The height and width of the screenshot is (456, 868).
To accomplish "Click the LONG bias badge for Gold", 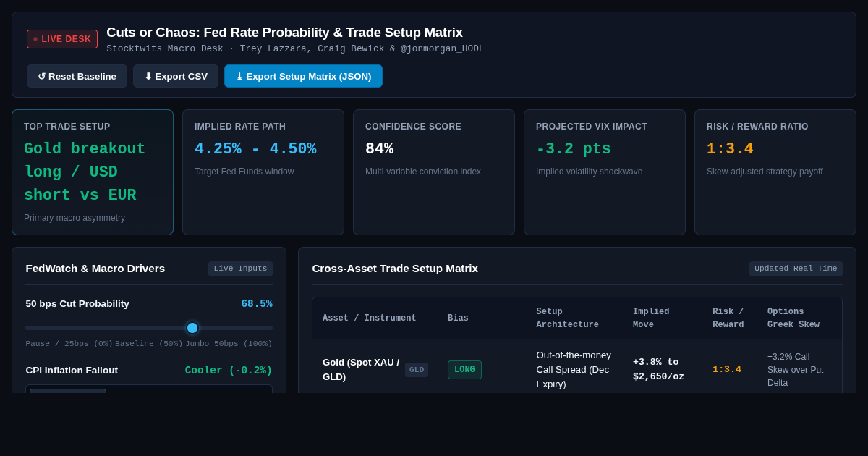I will coord(464,370).
